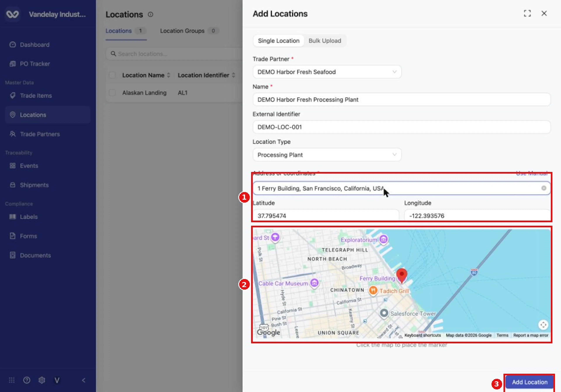Open the help question-mark icon
Image resolution: width=561 pixels, height=392 pixels.
[x=27, y=380]
